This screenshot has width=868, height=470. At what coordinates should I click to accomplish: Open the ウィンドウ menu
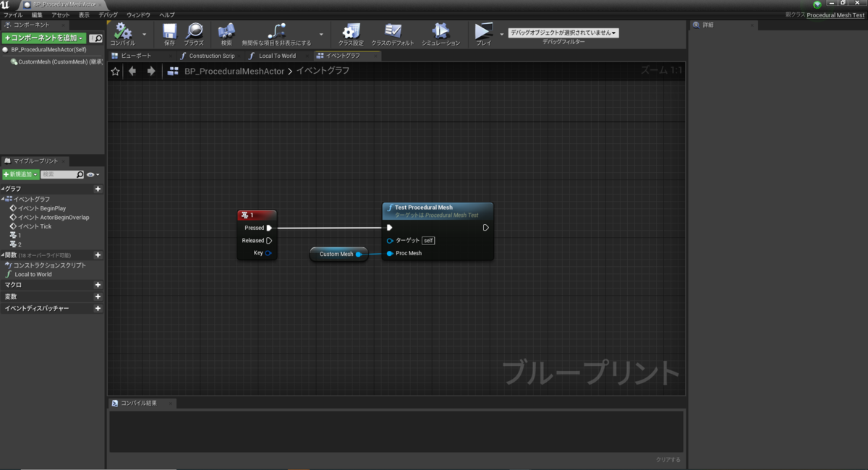(138, 14)
